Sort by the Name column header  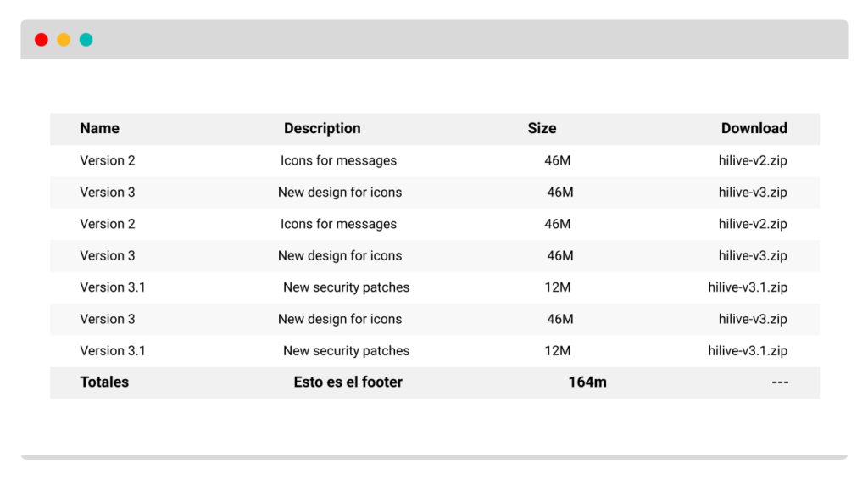100,128
